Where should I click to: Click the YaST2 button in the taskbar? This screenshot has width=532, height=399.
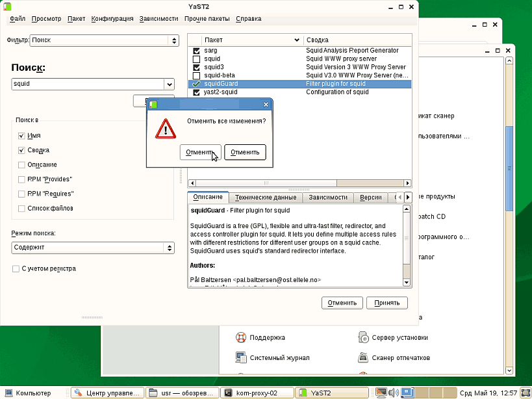tap(331, 393)
